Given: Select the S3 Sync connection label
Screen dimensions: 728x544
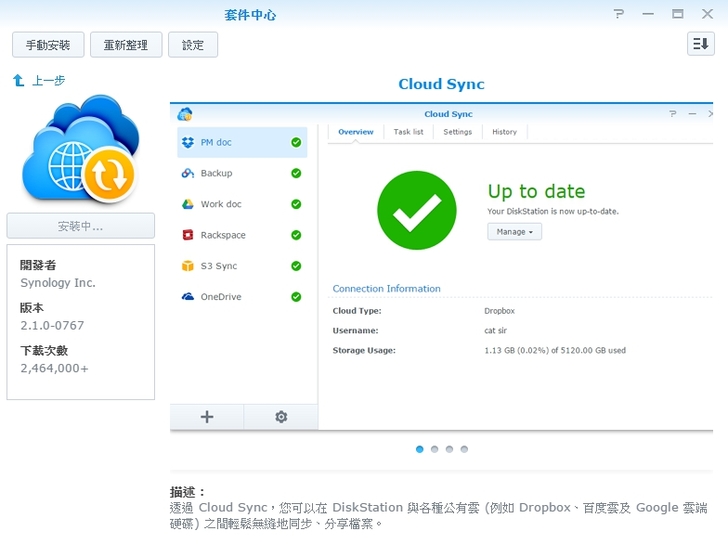Looking at the screenshot, I should tap(219, 266).
